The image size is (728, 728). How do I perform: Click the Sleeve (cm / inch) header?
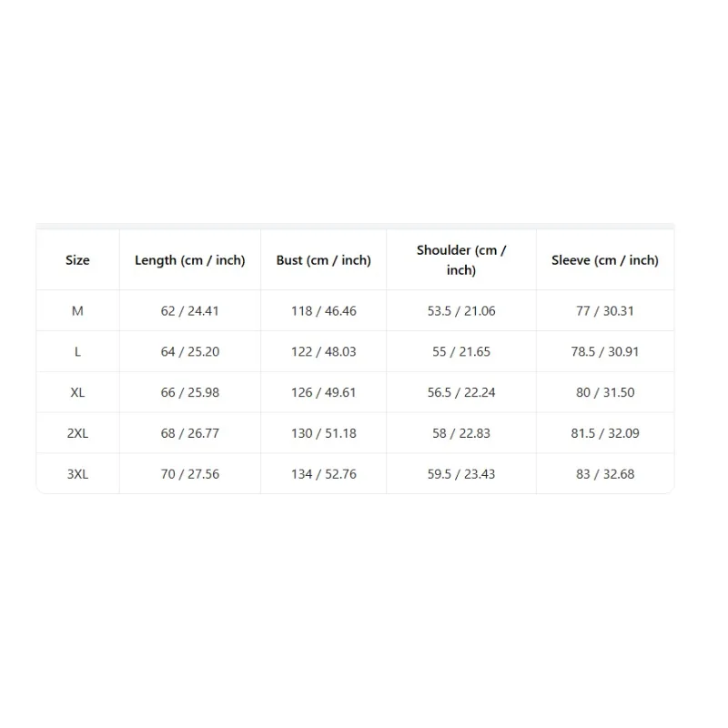click(x=605, y=260)
